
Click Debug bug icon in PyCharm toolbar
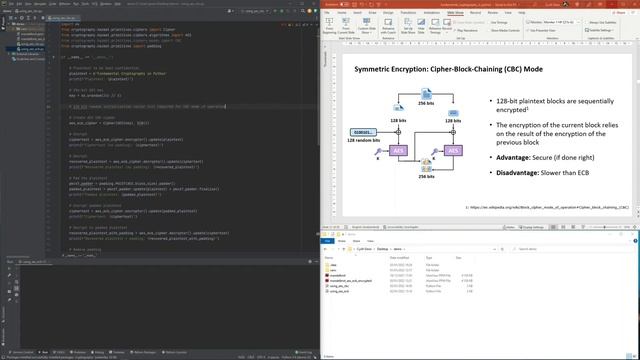[x=281, y=11]
